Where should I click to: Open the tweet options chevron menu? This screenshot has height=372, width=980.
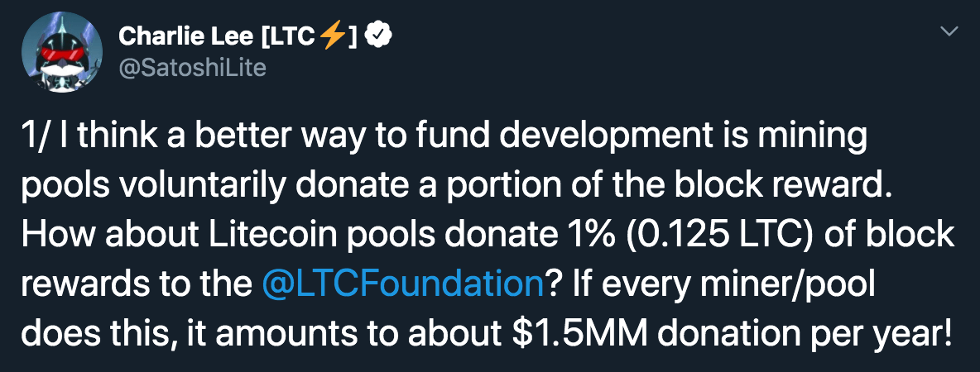[x=950, y=32]
